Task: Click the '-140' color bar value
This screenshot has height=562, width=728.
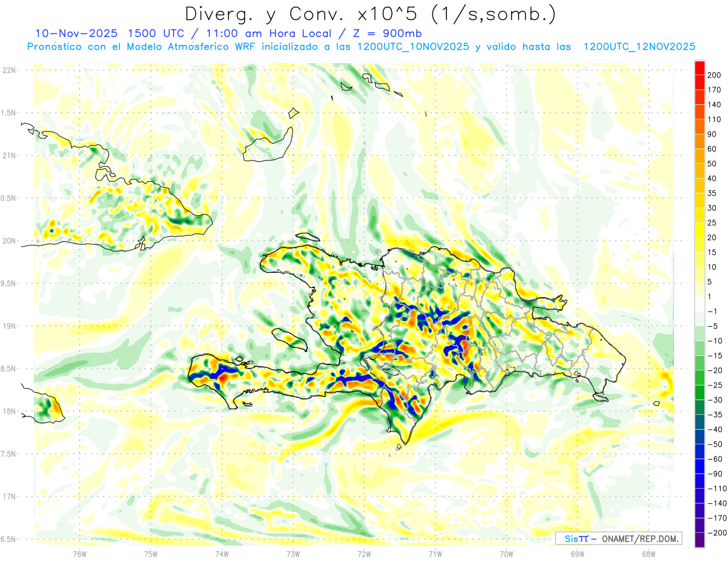Action: coord(717,504)
